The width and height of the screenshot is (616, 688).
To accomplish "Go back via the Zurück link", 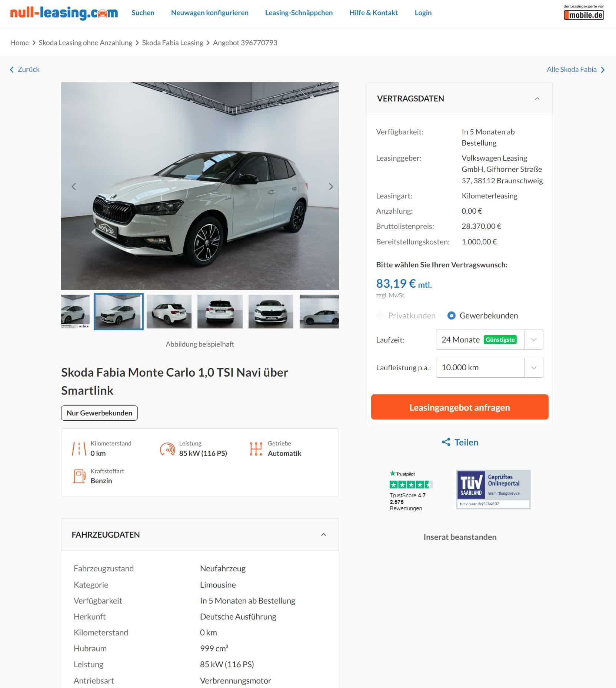I will point(24,69).
